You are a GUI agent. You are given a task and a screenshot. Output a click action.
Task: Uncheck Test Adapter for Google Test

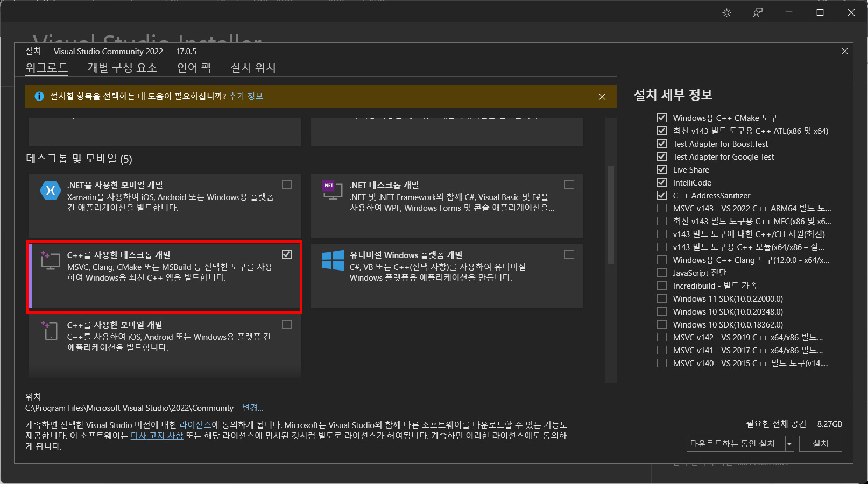click(x=662, y=156)
